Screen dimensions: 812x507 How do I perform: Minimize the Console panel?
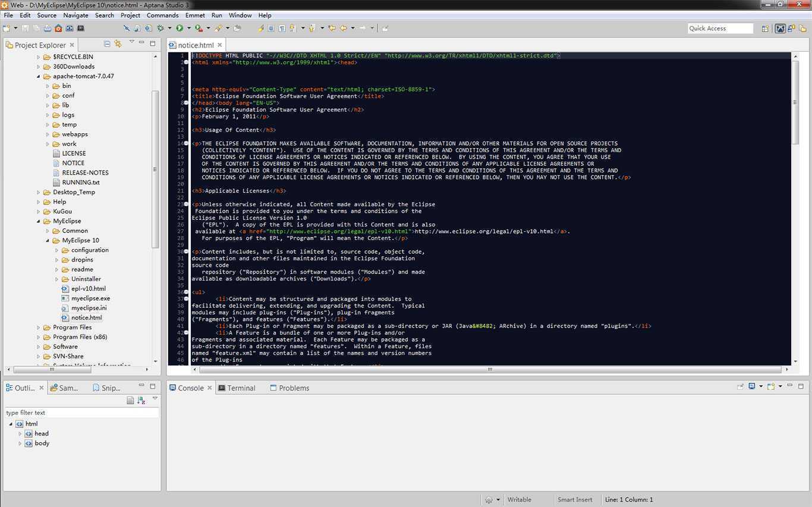tap(789, 385)
